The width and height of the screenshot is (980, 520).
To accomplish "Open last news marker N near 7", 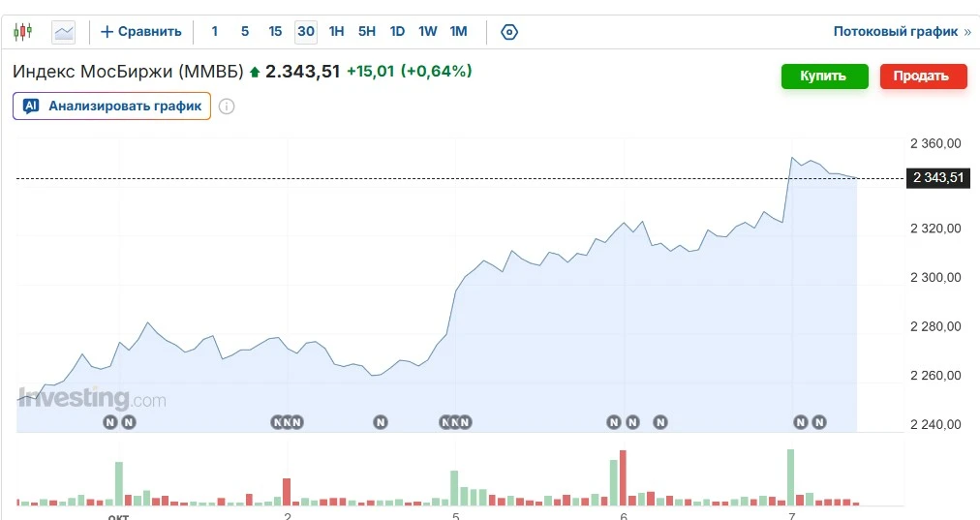I will tap(819, 422).
